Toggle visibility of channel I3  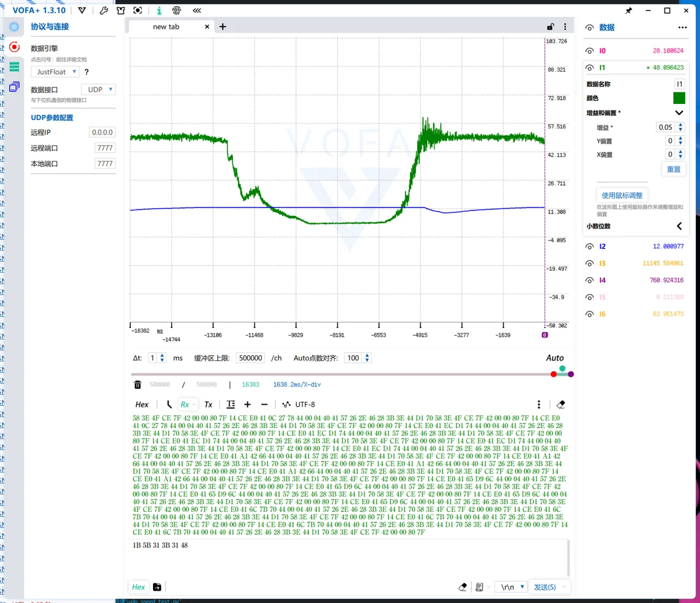click(589, 264)
